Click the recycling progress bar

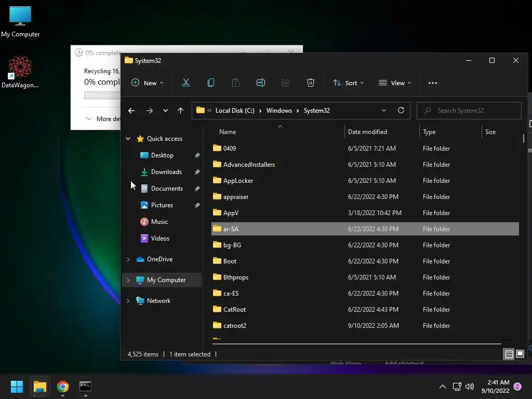[x=102, y=96]
